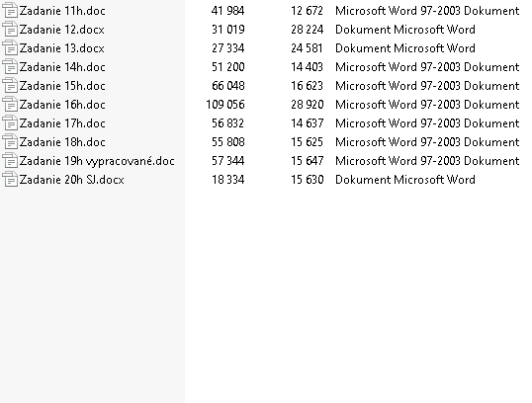
Task: Select the file icon for Zadanie 15h.doc
Action: [x=10, y=86]
